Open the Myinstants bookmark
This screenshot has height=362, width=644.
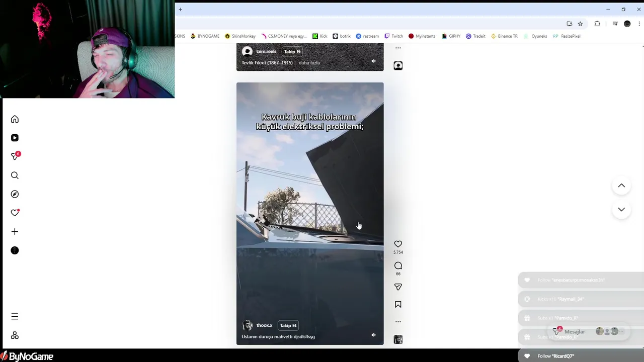(x=422, y=36)
